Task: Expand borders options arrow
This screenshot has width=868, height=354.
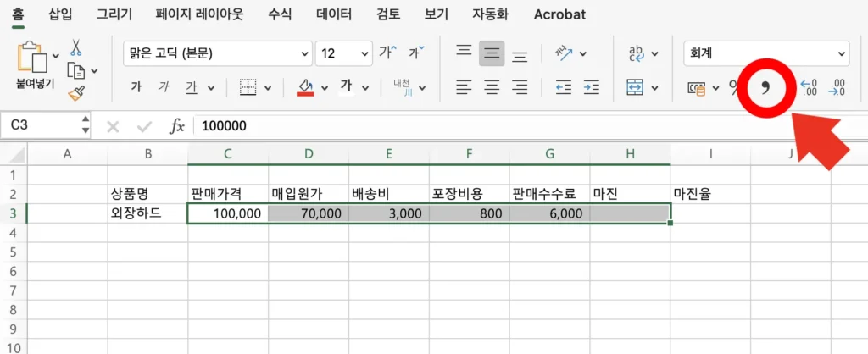Action: [x=268, y=88]
